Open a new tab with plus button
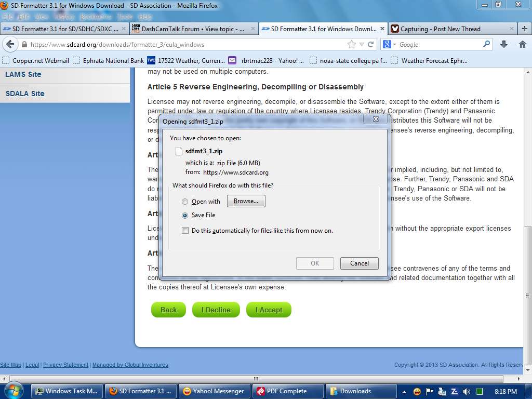This screenshot has width=532, height=399. pos(525,29)
